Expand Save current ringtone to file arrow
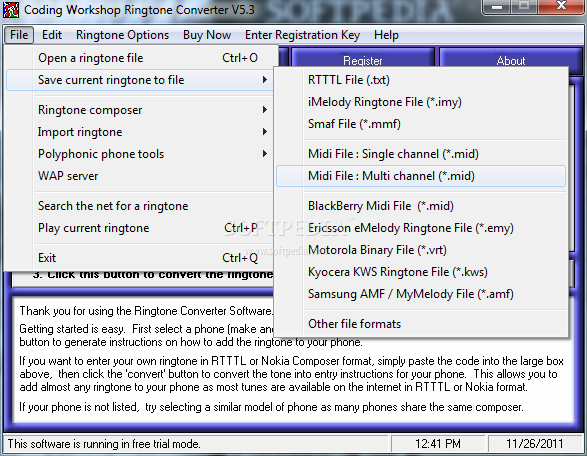This screenshot has width=587, height=456. [x=265, y=80]
